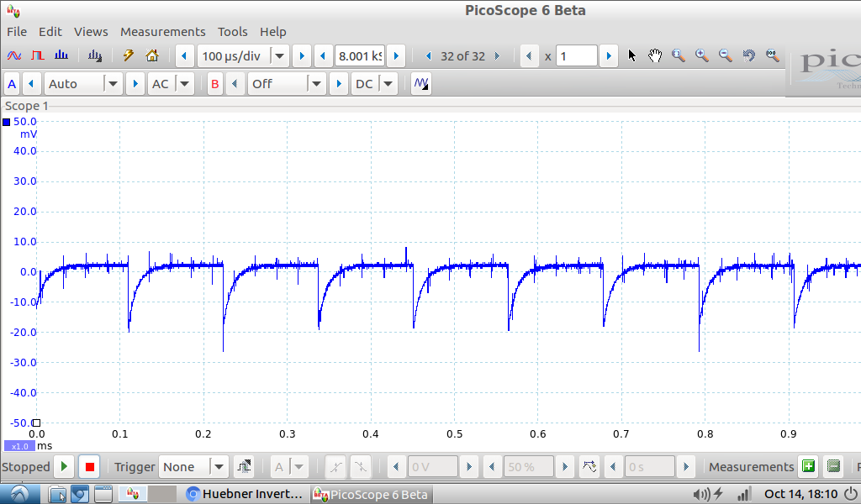Select Persistence mode icon
The image size is (861, 504).
point(38,56)
